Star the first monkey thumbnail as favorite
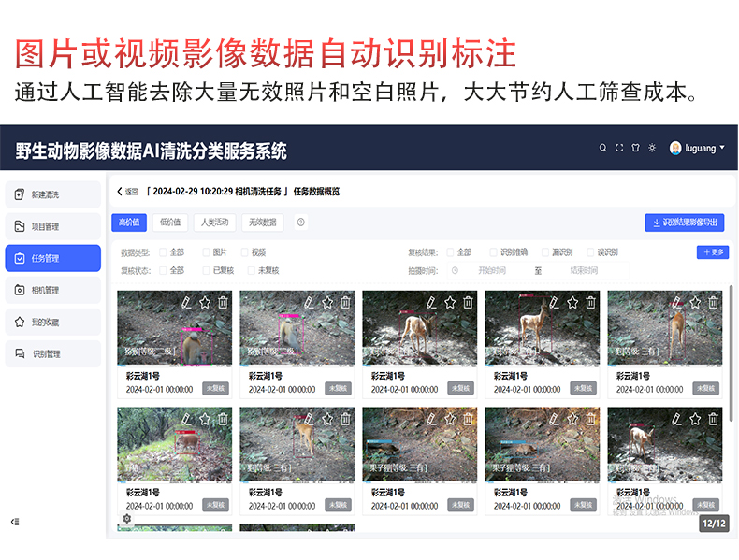The image size is (739, 560). [205, 302]
